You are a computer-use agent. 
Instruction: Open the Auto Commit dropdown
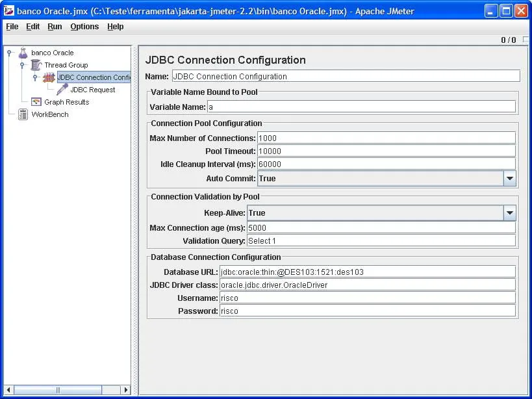pyautogui.click(x=509, y=178)
